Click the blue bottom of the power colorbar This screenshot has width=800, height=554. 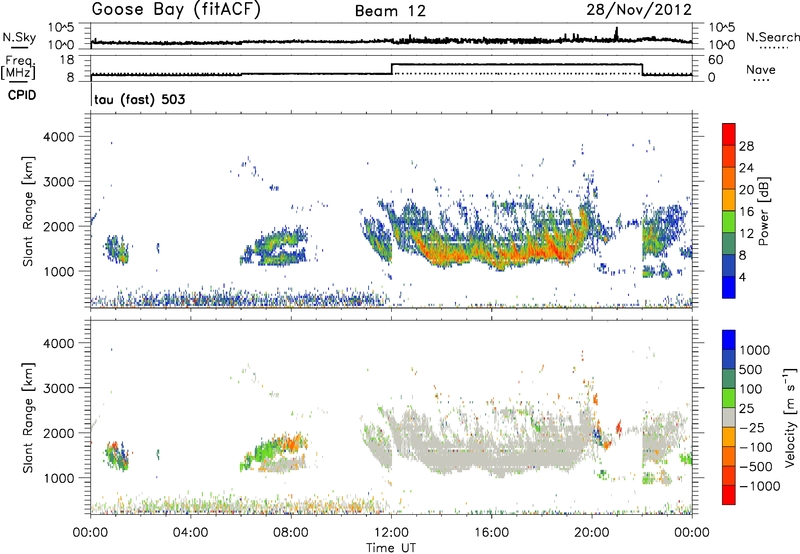click(x=729, y=289)
